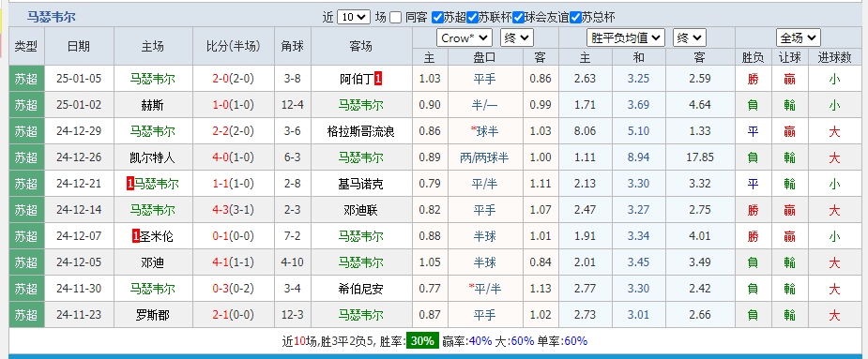868x359 pixels.
Task: Open 赫斯 team from 25-01-02 match
Action: (153, 105)
